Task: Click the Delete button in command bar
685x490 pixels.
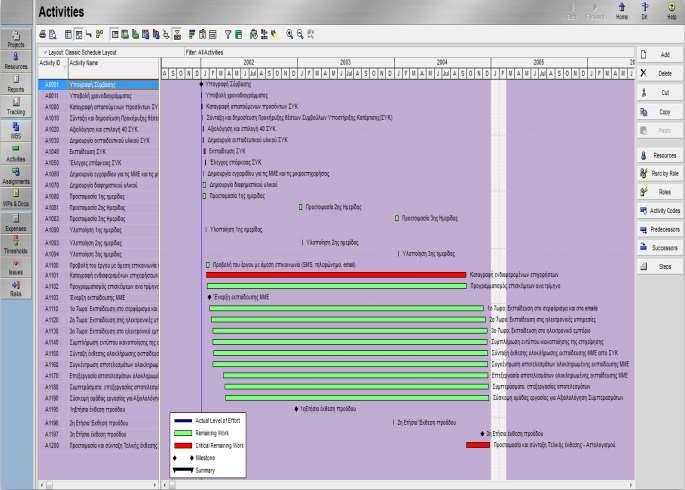Action: tap(660, 73)
